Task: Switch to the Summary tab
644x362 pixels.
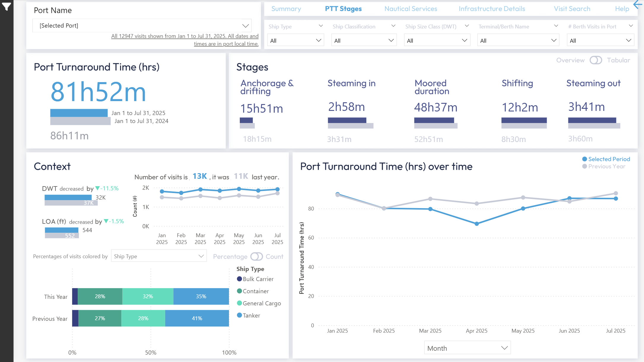Action: [x=286, y=9]
